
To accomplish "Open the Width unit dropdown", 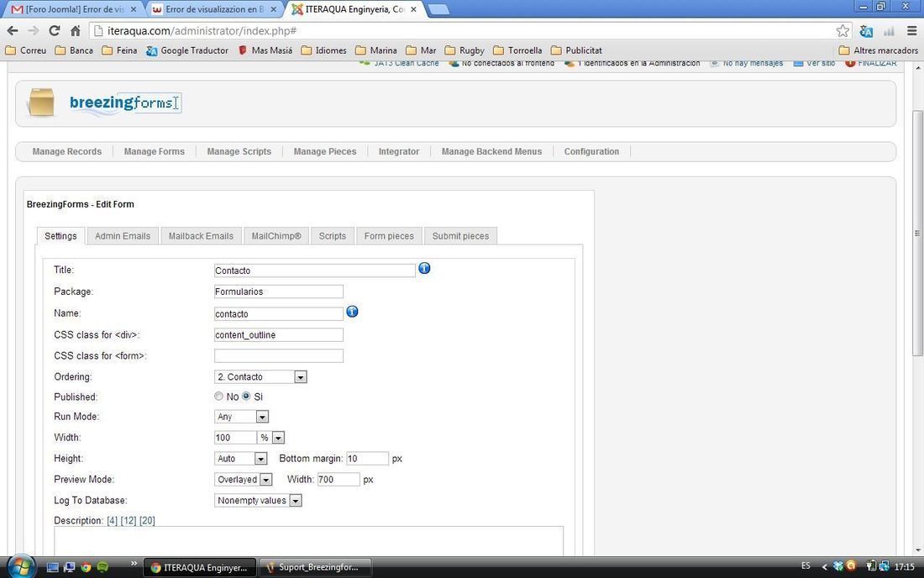I will pos(271,438).
